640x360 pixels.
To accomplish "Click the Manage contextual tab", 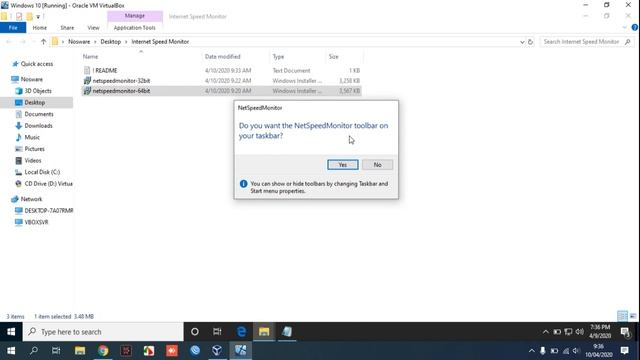I will [x=135, y=16].
